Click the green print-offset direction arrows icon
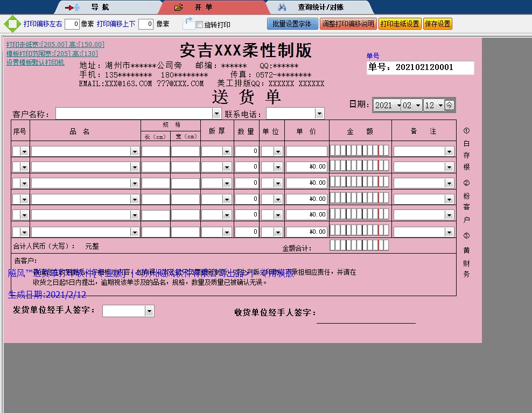This screenshot has height=413, width=532. [12, 24]
